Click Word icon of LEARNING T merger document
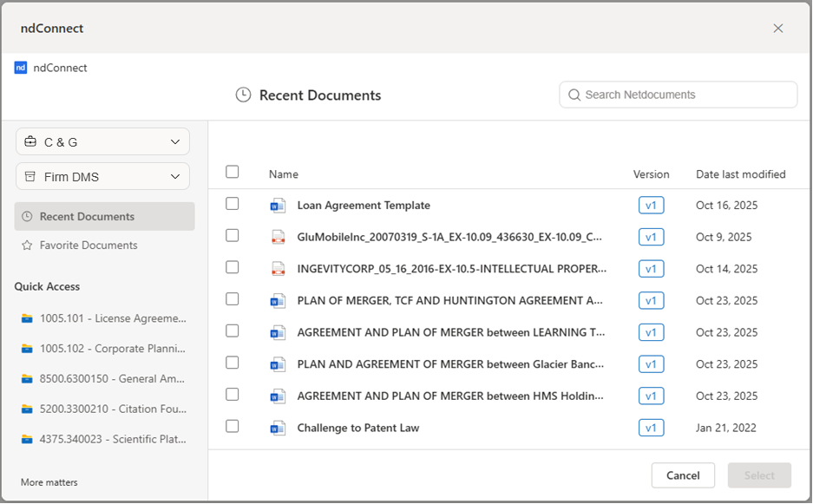 278,333
